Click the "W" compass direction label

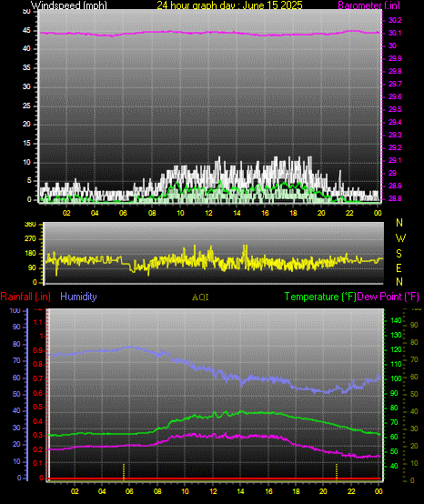[400, 238]
